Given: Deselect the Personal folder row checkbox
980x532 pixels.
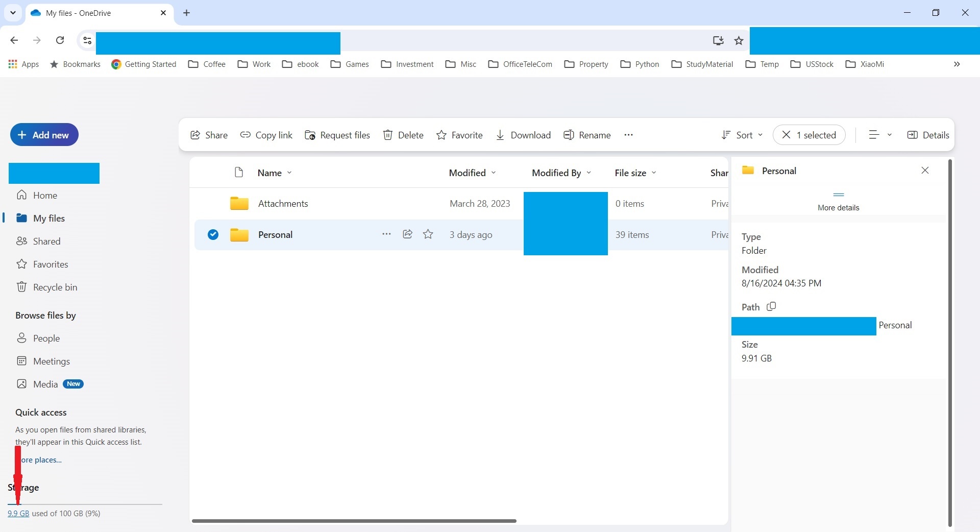Looking at the screenshot, I should (x=213, y=235).
